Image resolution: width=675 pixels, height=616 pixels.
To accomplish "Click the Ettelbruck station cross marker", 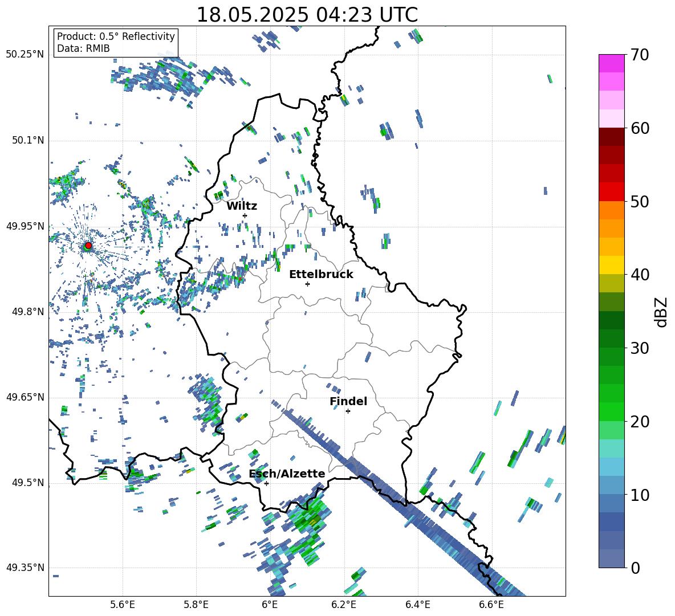I will coord(307,284).
